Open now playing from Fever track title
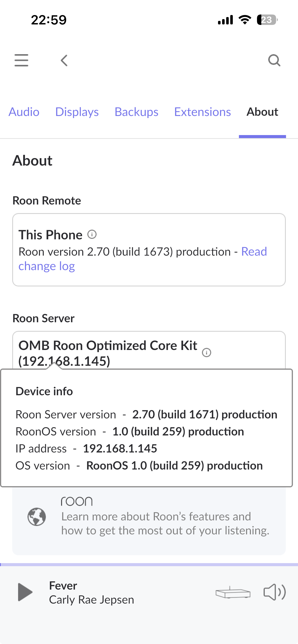Screen dimensions: 298x644 click(x=63, y=586)
